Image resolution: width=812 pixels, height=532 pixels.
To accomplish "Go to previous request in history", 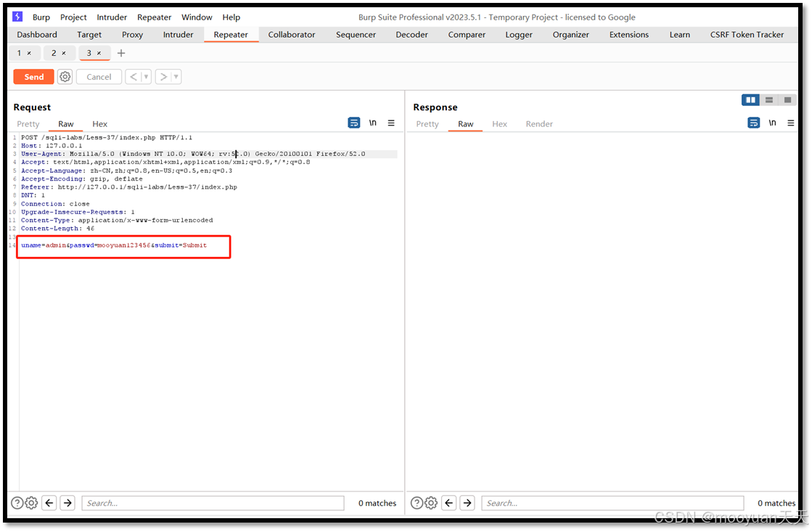I will coord(133,77).
